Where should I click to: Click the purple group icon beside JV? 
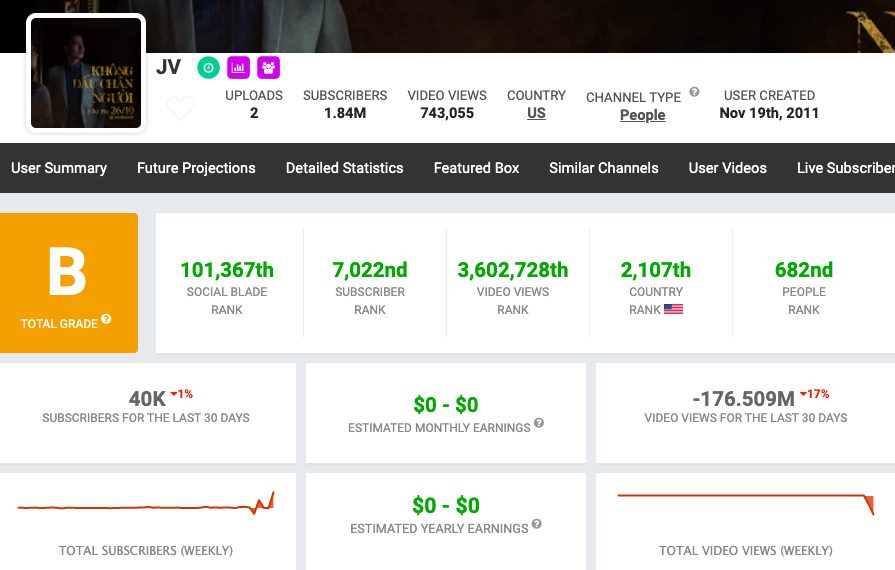(x=268, y=68)
